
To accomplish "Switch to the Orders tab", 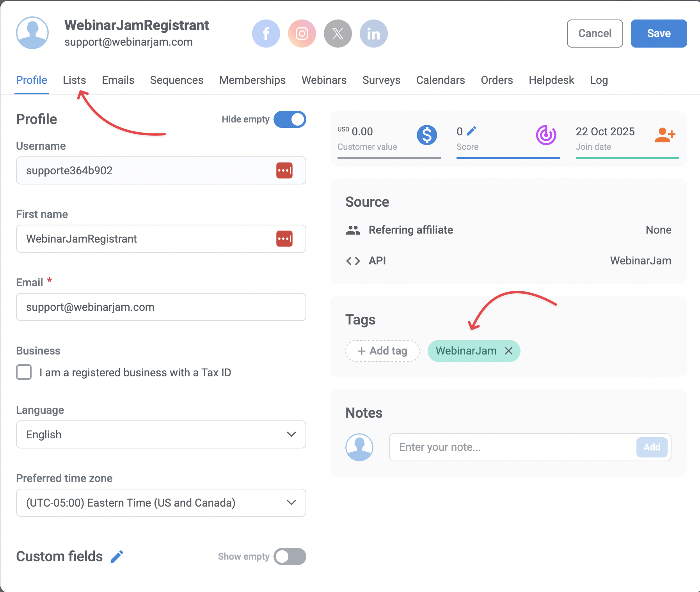I will point(497,80).
